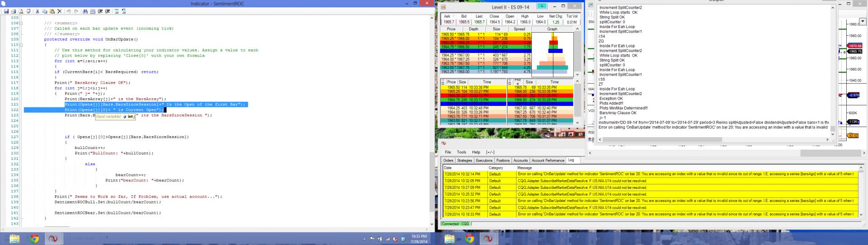Print the code via printer icon
This screenshot has width=868, height=245.
[14, 11]
